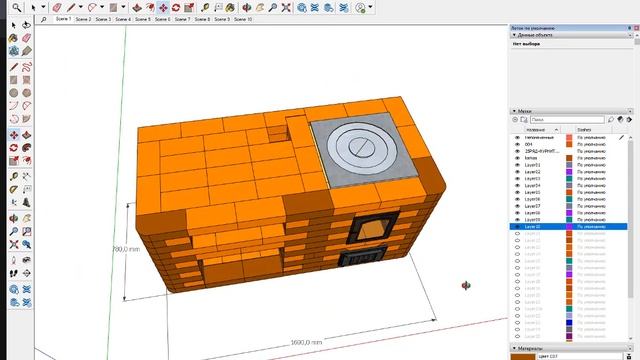
Task: Select the Walk footprints tool in left toolbar
Action: [x=13, y=273]
